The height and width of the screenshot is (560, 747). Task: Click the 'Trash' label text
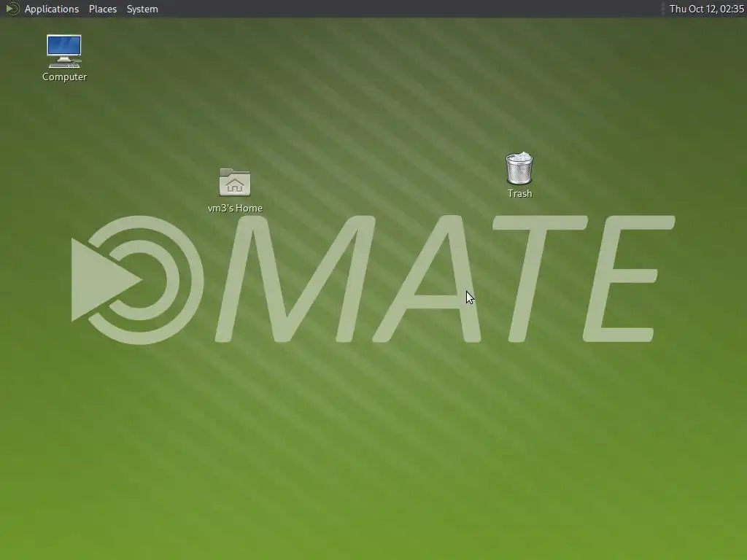click(519, 193)
